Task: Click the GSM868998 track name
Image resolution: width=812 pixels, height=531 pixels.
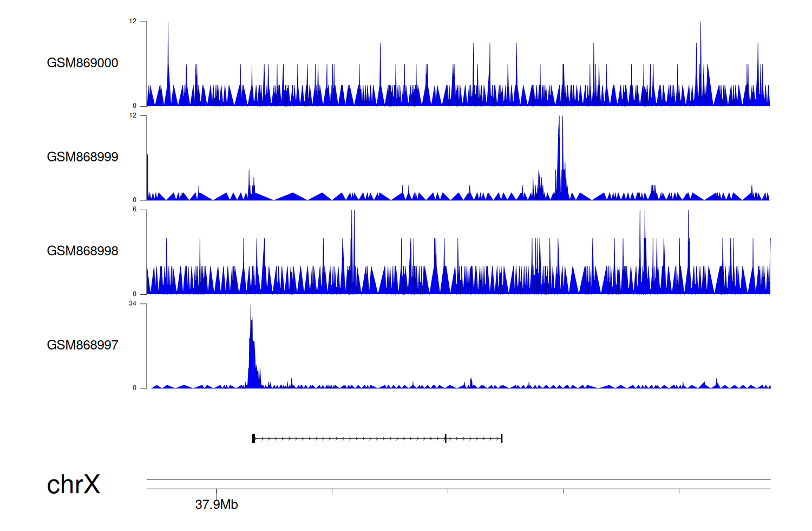Action: click(82, 251)
